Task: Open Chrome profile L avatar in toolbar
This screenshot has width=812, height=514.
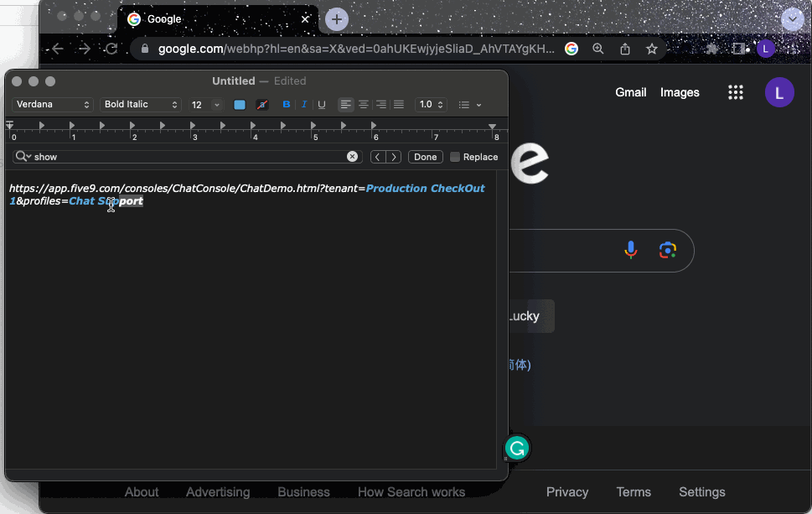Action: coord(765,49)
